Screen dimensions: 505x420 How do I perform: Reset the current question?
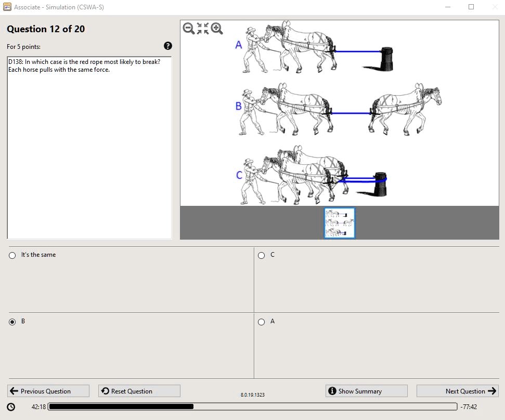tap(138, 390)
